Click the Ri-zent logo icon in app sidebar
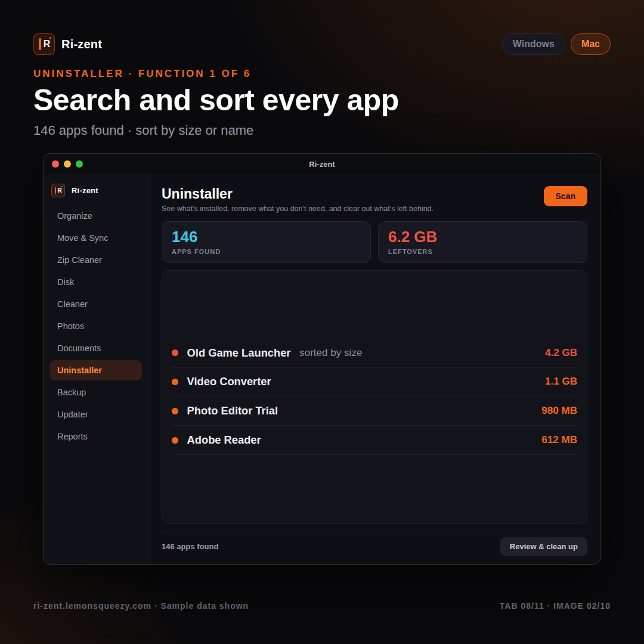Screen dimensions: 644x644 (x=58, y=191)
